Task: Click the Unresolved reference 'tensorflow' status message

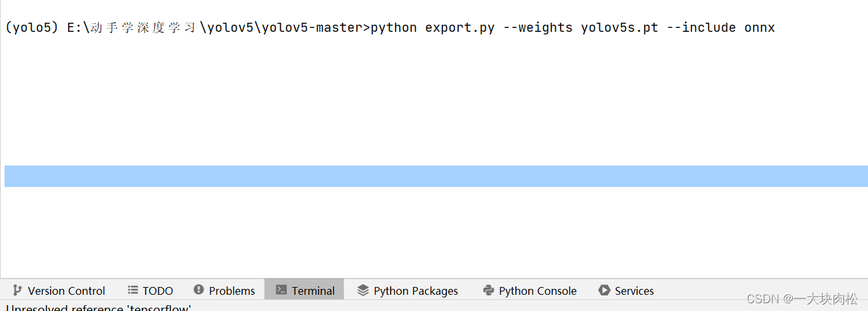Action: click(99, 308)
